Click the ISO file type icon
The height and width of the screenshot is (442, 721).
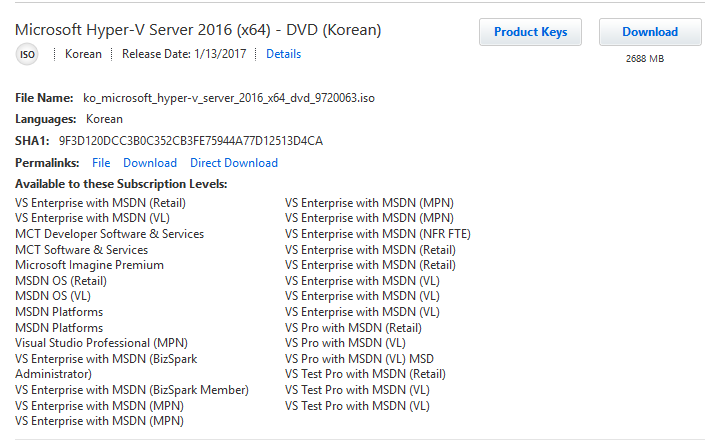(27, 55)
